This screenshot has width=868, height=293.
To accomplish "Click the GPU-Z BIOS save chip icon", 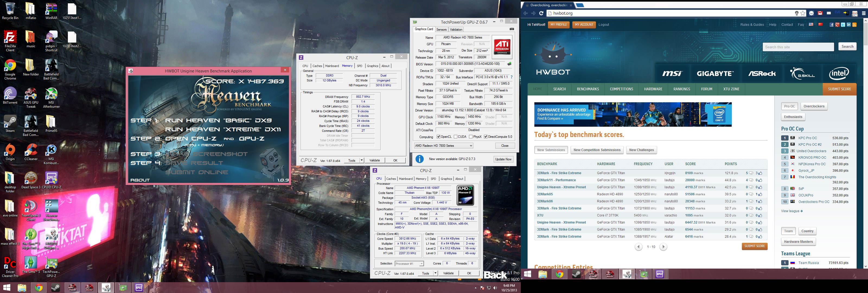I will point(509,64).
